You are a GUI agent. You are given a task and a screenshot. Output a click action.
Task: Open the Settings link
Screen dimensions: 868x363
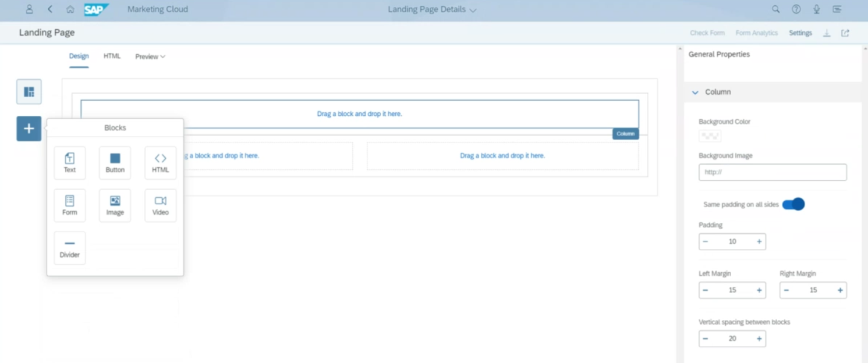[x=800, y=33]
